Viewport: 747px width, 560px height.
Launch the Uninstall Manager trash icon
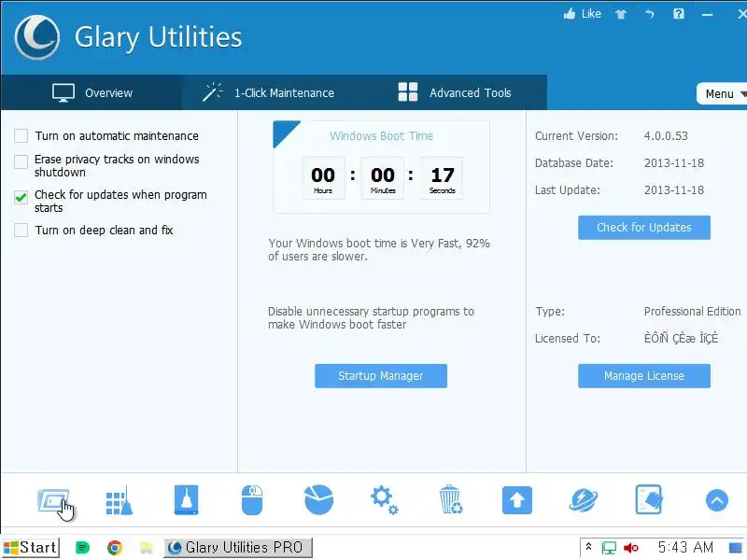(450, 500)
